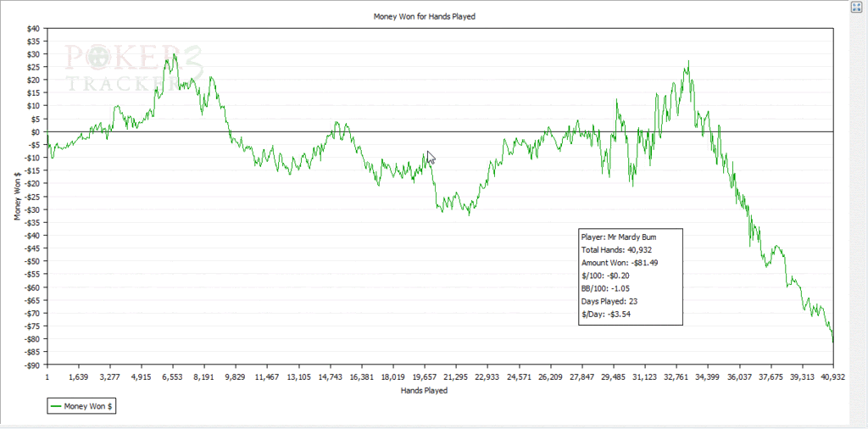
Task: Click the vertical 'Money Won $' y-axis label
Action: (18, 195)
